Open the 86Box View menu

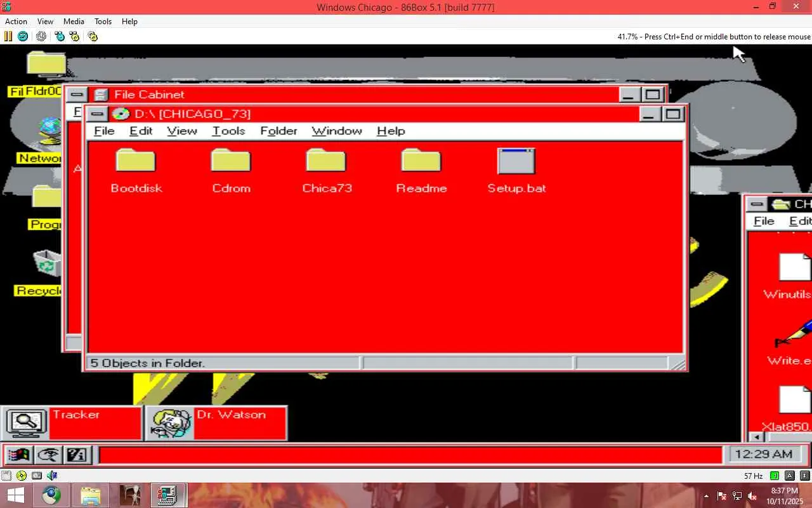(45, 21)
